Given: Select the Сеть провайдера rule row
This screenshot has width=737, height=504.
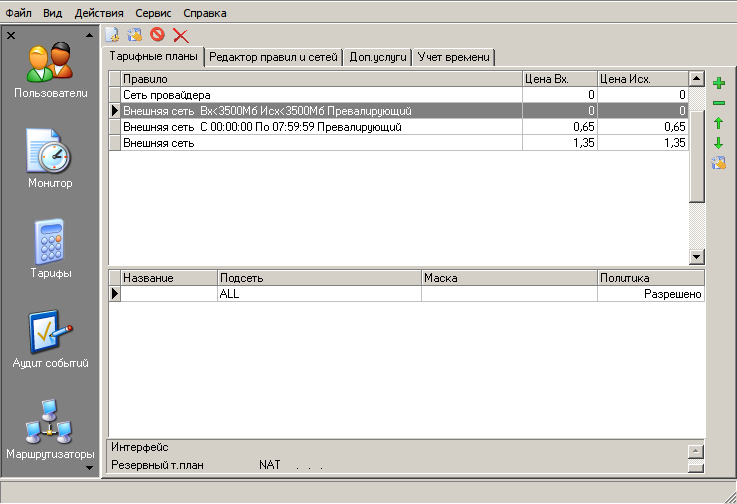Looking at the screenshot, I should click(x=320, y=94).
